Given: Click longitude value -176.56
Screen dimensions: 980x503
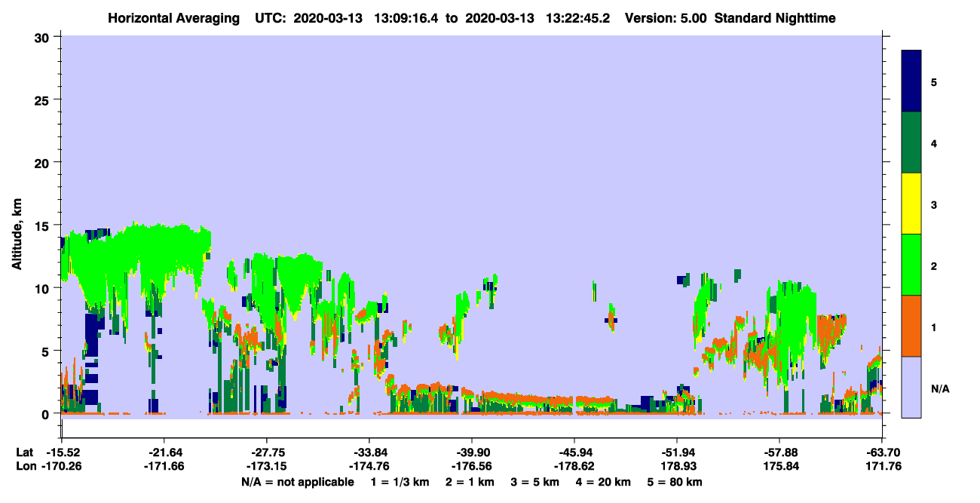Looking at the screenshot, I should (472, 467).
